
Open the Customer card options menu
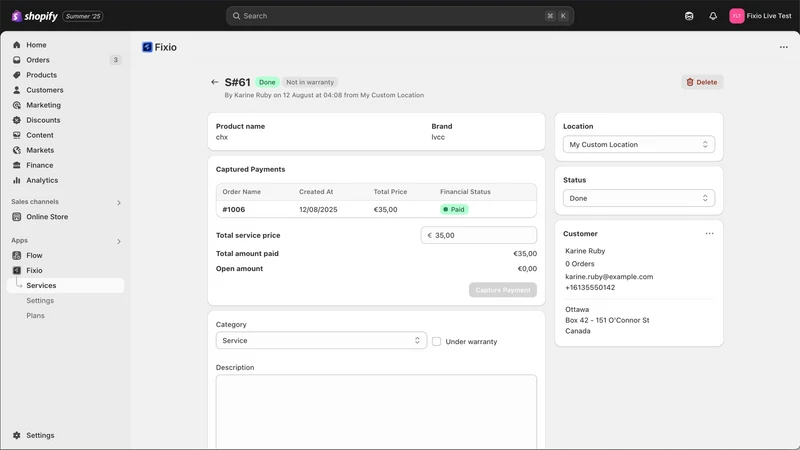709,234
